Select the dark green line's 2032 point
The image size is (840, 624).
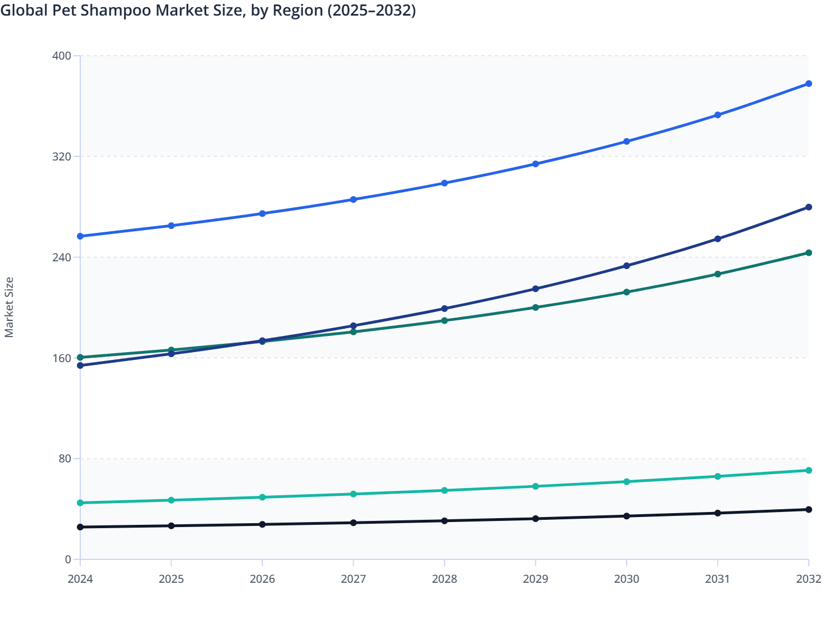click(x=808, y=253)
